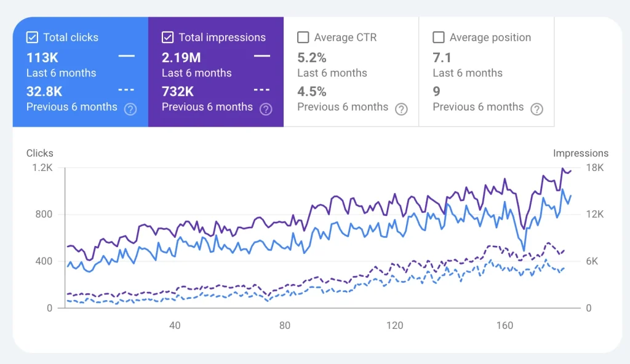Click solid line legend beside 113K
This screenshot has height=364, width=630.
click(126, 56)
